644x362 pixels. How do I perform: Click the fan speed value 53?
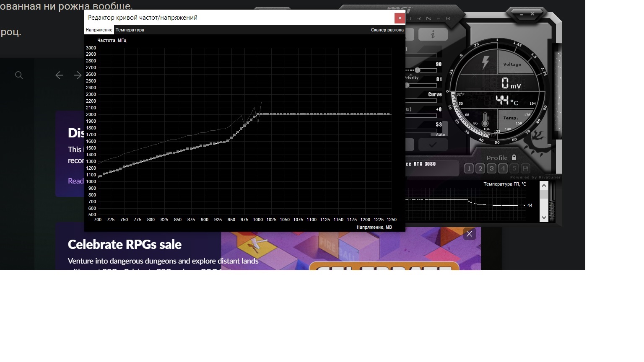coord(439,124)
